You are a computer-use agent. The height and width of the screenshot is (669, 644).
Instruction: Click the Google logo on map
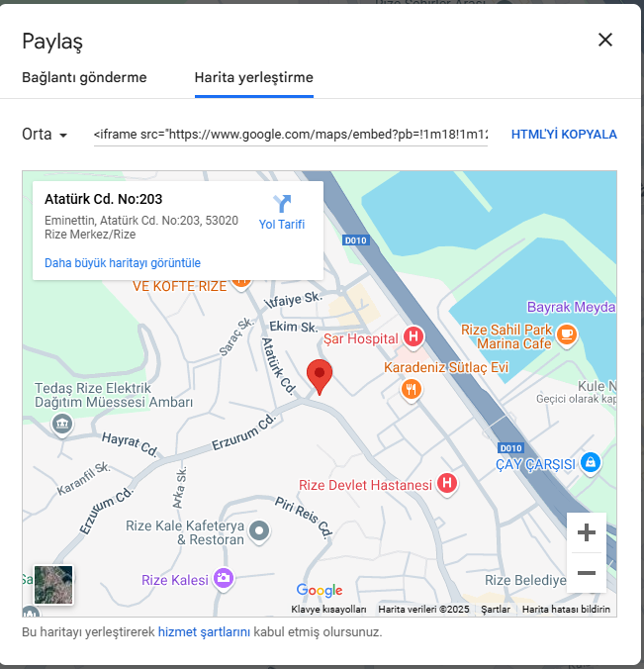[x=320, y=590]
